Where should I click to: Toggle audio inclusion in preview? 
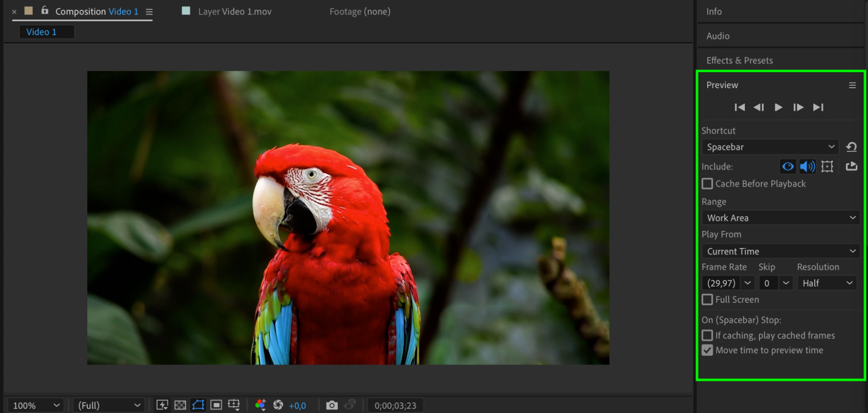tap(807, 166)
